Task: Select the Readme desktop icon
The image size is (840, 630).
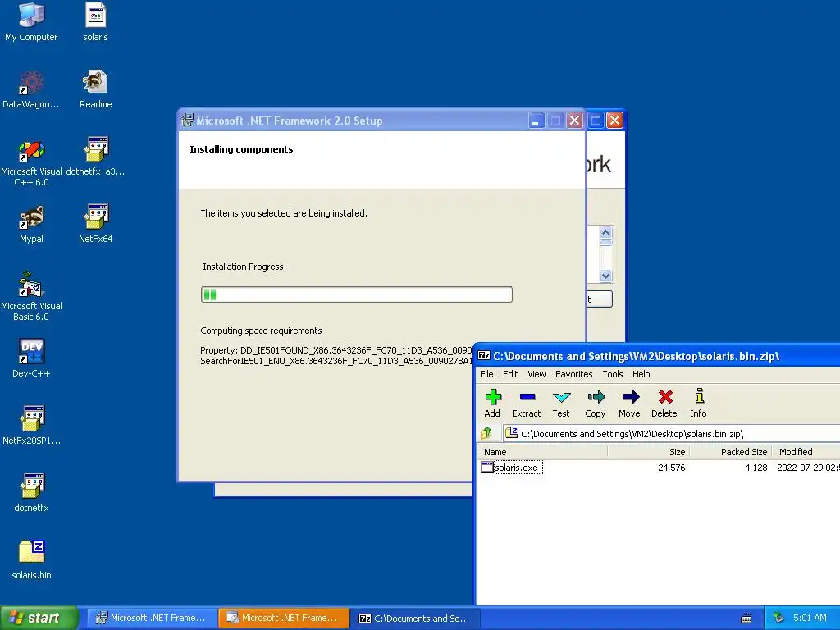Action: click(x=95, y=90)
